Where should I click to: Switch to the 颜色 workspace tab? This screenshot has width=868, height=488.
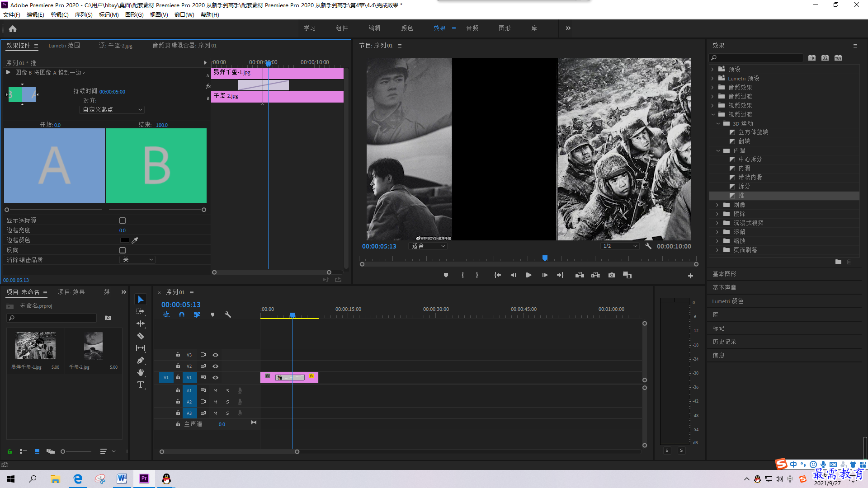407,28
